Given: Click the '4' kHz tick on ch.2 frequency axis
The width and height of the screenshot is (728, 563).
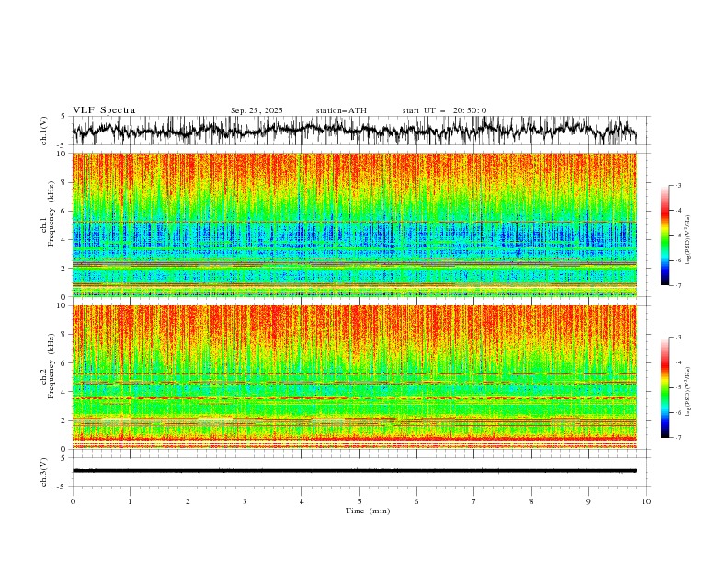Looking at the screenshot, I should (64, 392).
